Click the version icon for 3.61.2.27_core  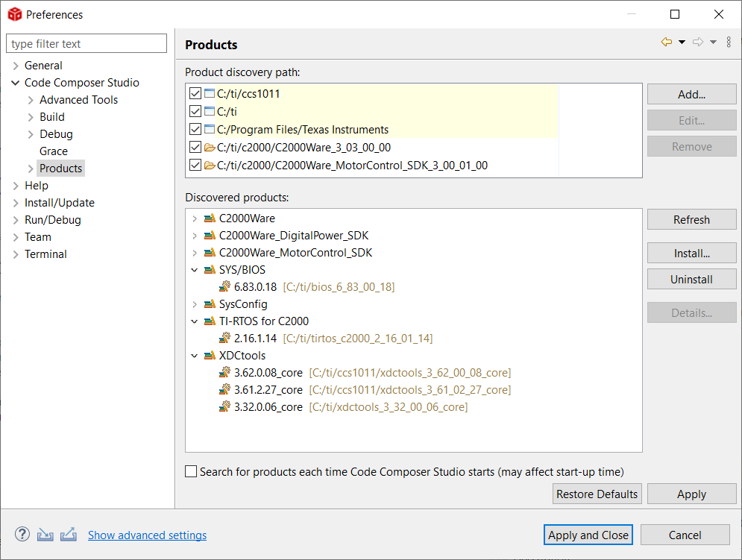(224, 389)
